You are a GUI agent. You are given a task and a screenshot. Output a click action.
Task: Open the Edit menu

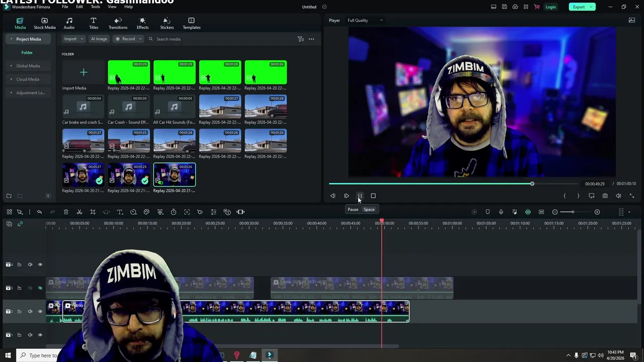click(x=79, y=7)
